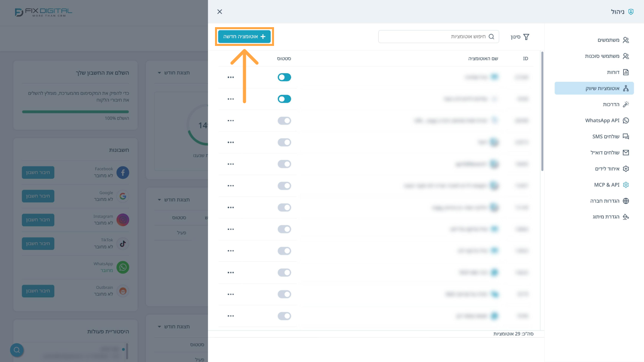This screenshot has height=362, width=644.
Task: Click the אוטומציה חדשה button
Action: (244, 37)
